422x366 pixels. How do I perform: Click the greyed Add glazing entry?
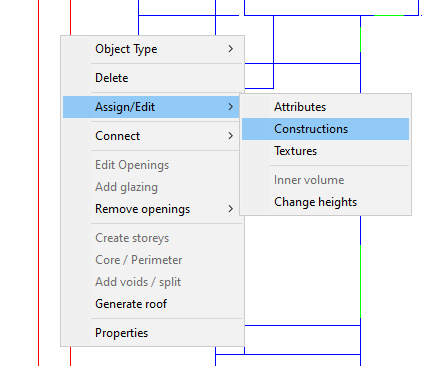tap(152, 187)
